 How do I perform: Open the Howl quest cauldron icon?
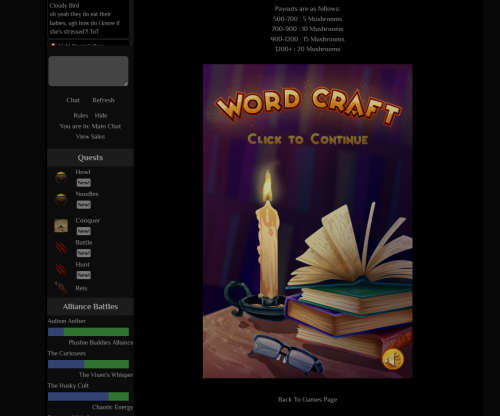point(61,177)
